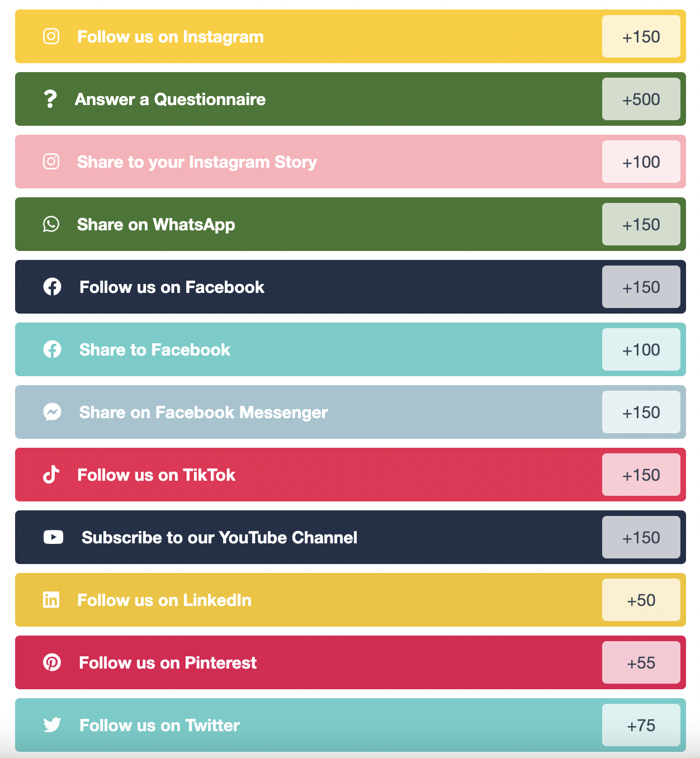The width and height of the screenshot is (700, 758).
Task: Click the Facebook Messenger icon
Action: (52, 412)
